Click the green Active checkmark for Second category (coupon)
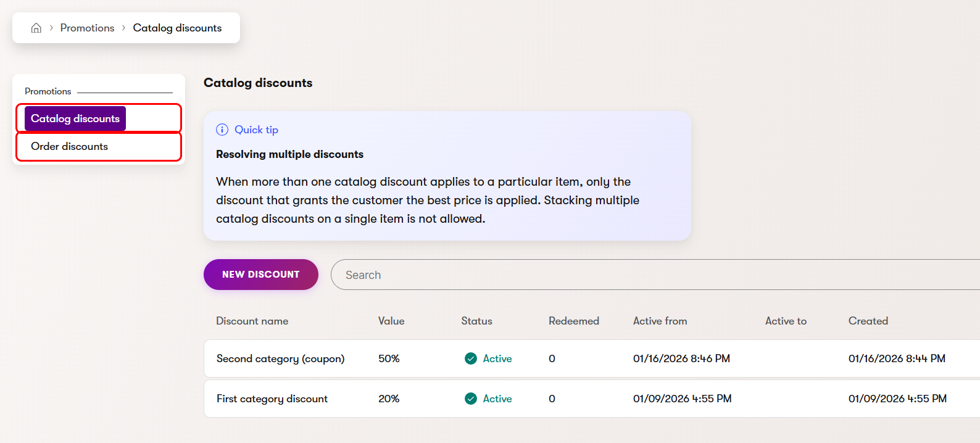This screenshot has height=443, width=980. pos(471,358)
